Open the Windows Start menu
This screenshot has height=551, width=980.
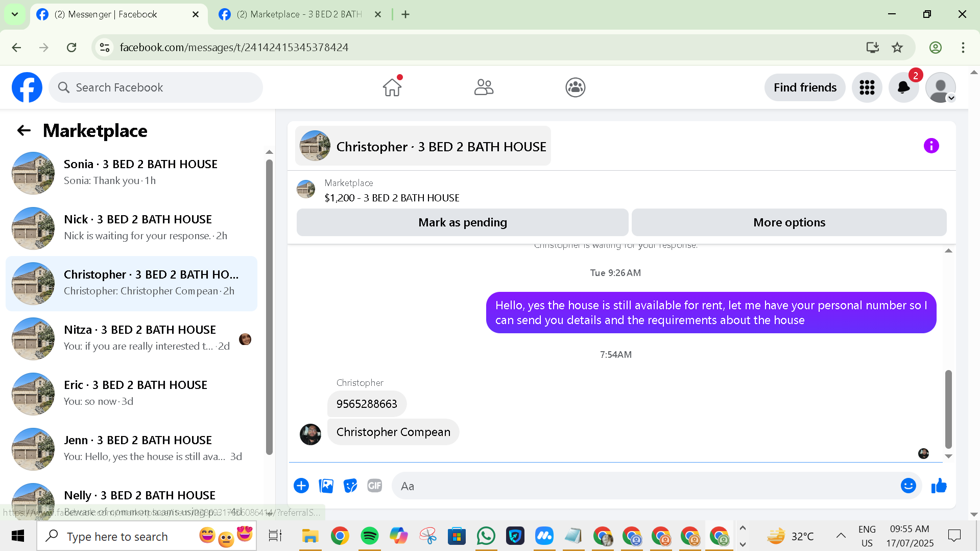(18, 536)
